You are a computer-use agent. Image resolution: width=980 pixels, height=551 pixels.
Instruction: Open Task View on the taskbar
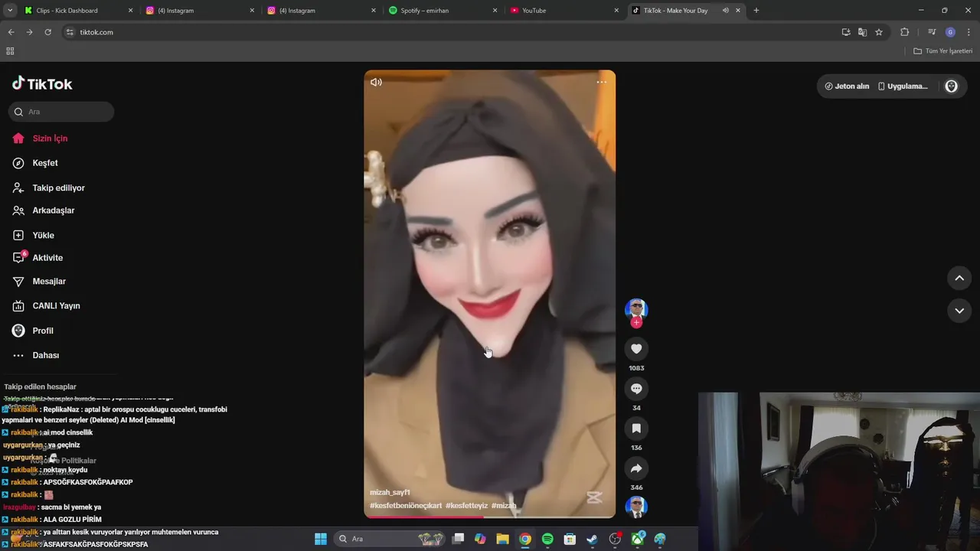458,539
